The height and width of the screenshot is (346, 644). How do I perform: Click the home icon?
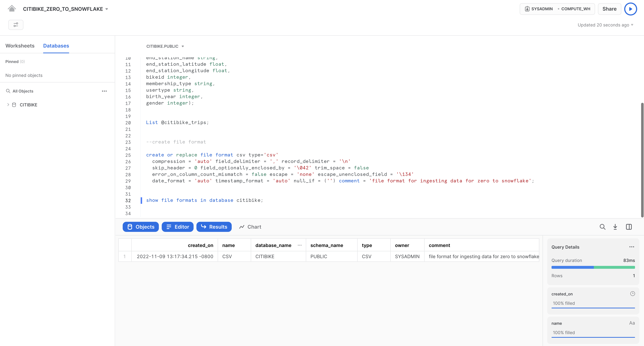coord(12,9)
